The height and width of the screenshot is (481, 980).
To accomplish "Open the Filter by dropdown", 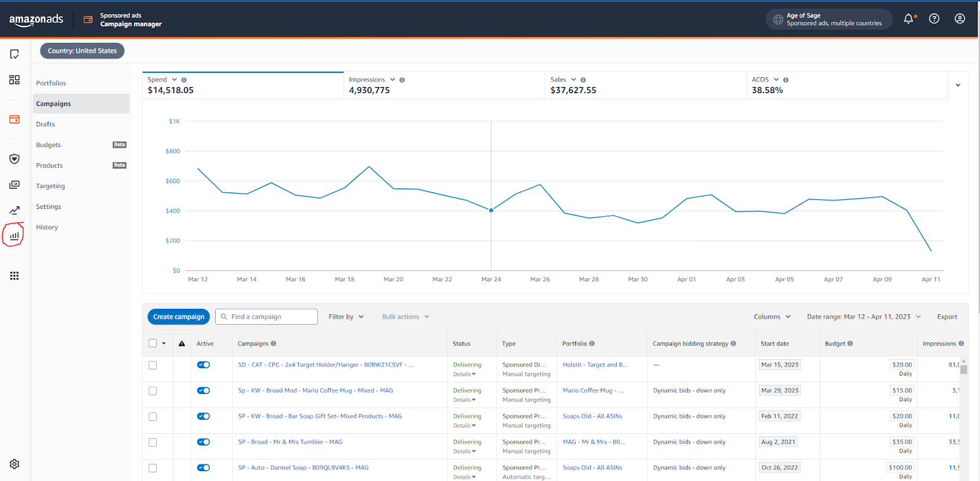I will (x=346, y=317).
